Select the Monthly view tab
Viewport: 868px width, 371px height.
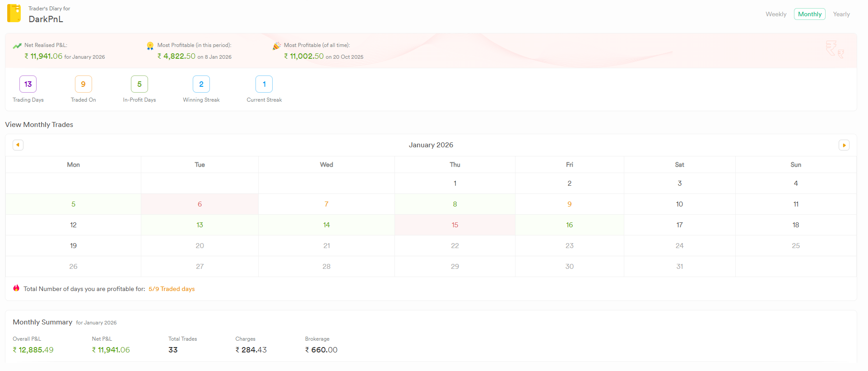click(x=809, y=14)
